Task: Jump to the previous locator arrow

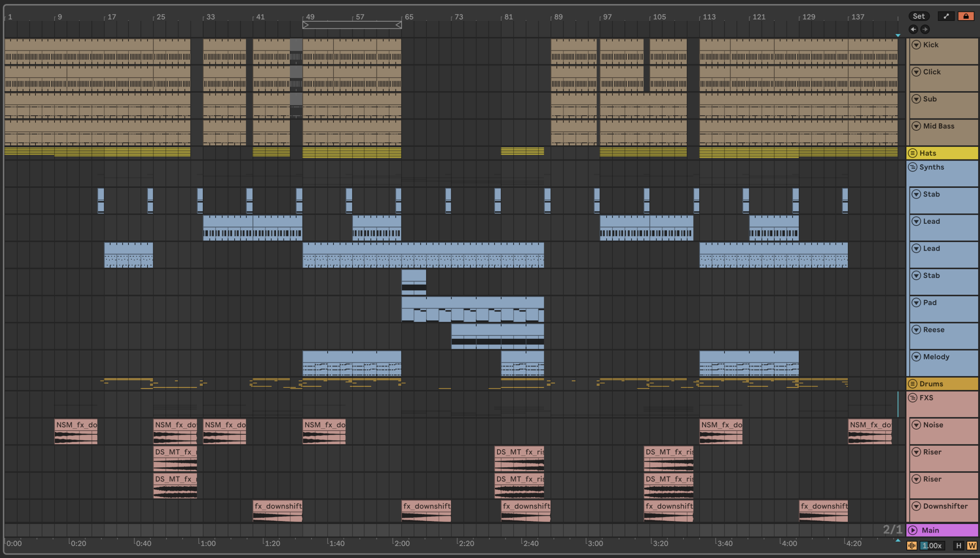Action: [x=914, y=30]
